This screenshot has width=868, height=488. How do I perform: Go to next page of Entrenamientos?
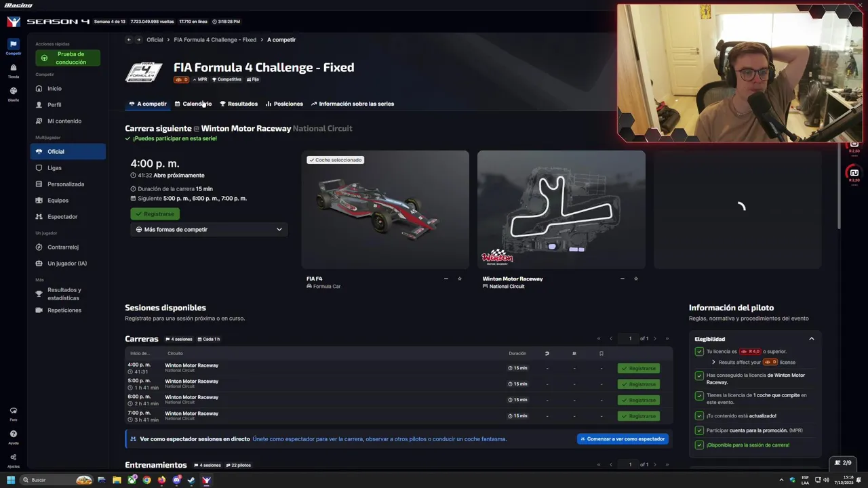656,464
